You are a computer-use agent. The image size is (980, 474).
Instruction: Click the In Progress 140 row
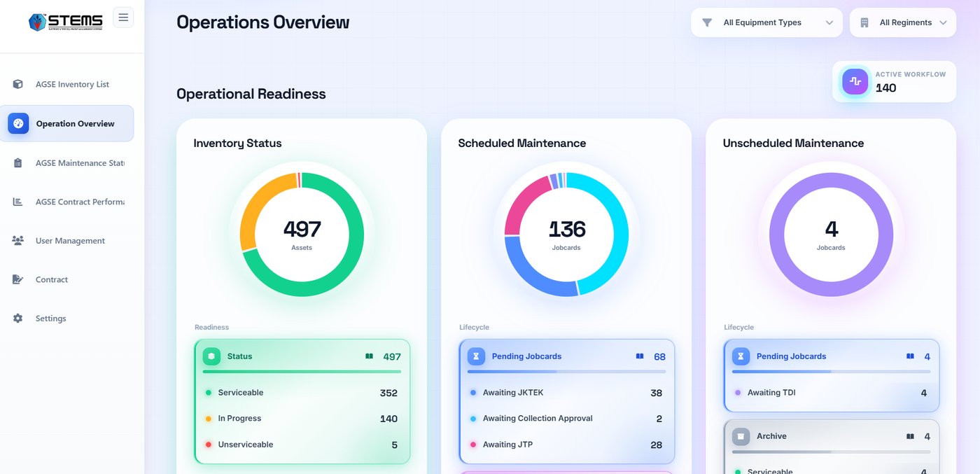pos(302,419)
